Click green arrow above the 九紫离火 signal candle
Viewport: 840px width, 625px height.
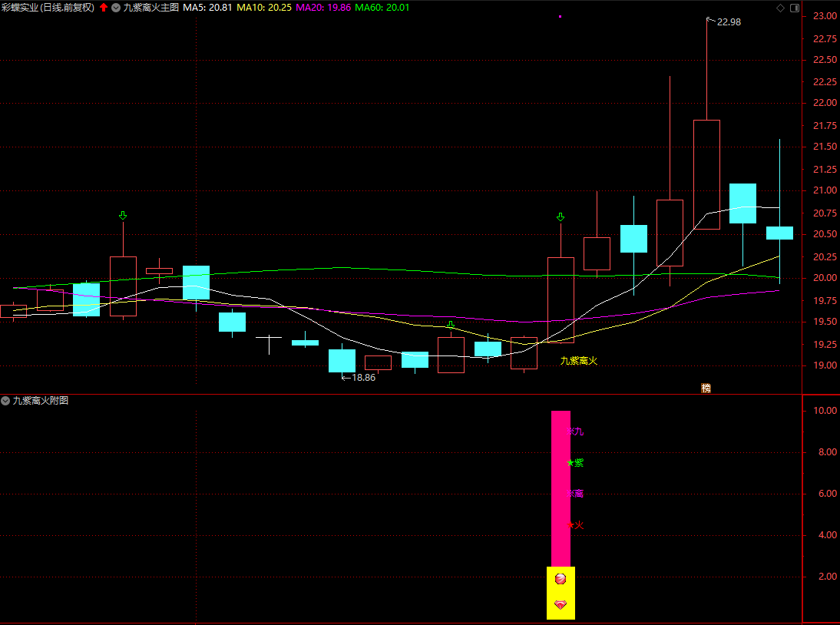click(561, 217)
